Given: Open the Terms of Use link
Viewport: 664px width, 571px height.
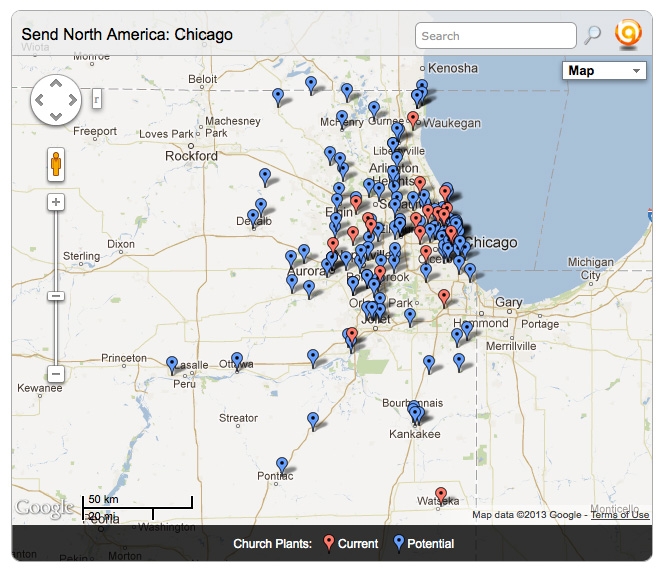Looking at the screenshot, I should coord(620,515).
